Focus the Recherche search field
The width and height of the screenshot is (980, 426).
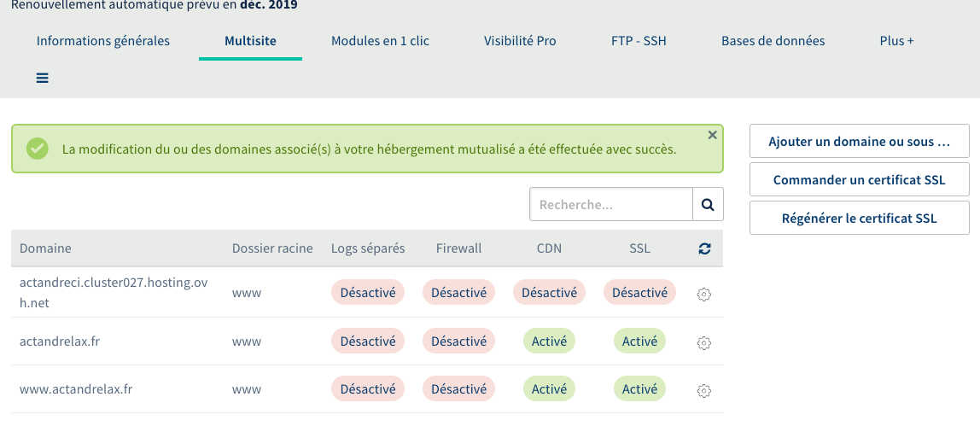[x=611, y=205]
